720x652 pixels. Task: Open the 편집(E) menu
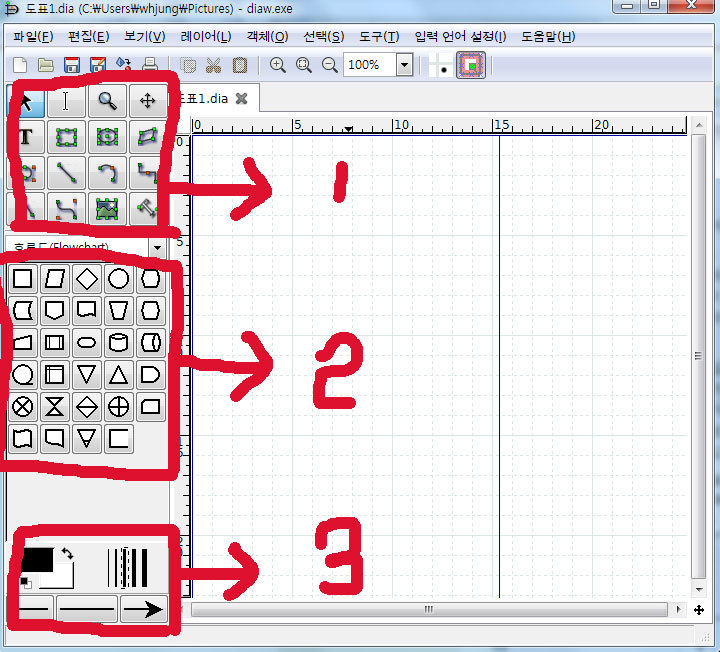coord(89,36)
